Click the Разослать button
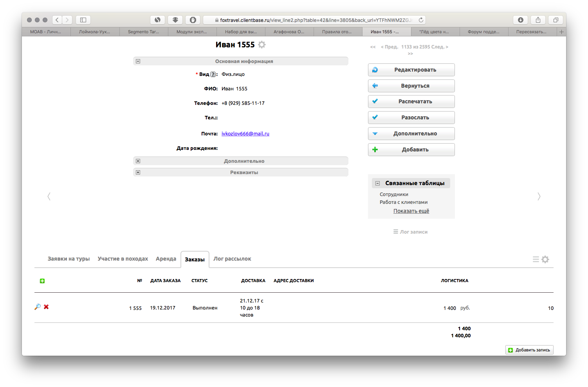The width and height of the screenshot is (588, 387). point(411,117)
